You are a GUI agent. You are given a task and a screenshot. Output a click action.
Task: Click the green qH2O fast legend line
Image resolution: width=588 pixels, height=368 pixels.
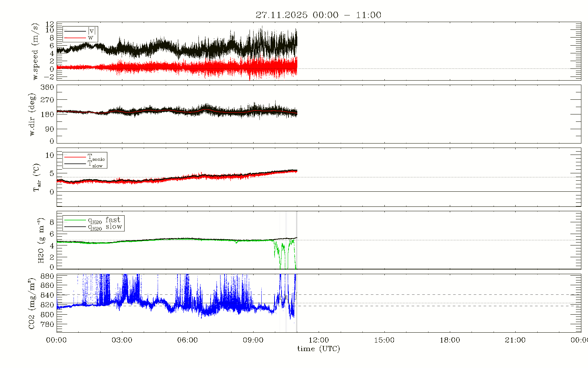pos(75,220)
